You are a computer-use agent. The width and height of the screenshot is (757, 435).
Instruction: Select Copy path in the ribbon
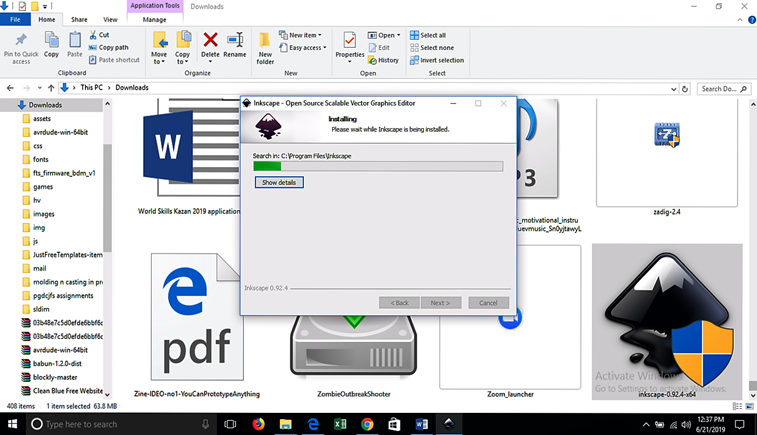click(x=109, y=47)
